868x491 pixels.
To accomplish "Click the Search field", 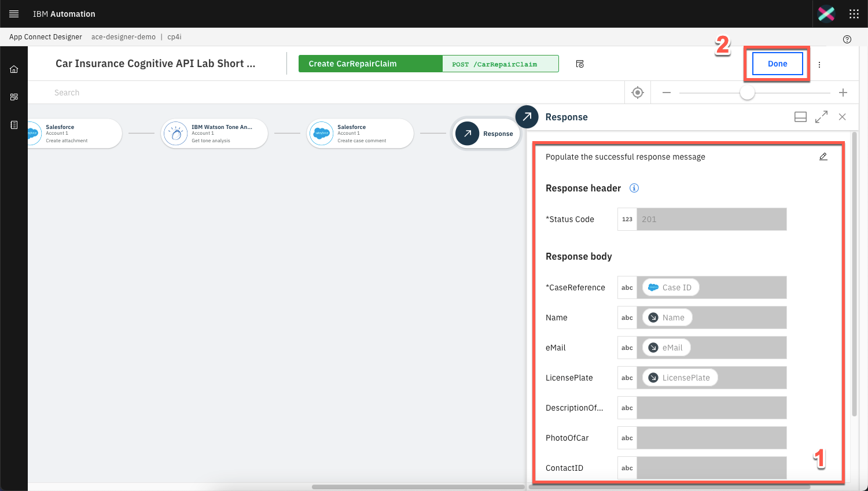I will [326, 93].
